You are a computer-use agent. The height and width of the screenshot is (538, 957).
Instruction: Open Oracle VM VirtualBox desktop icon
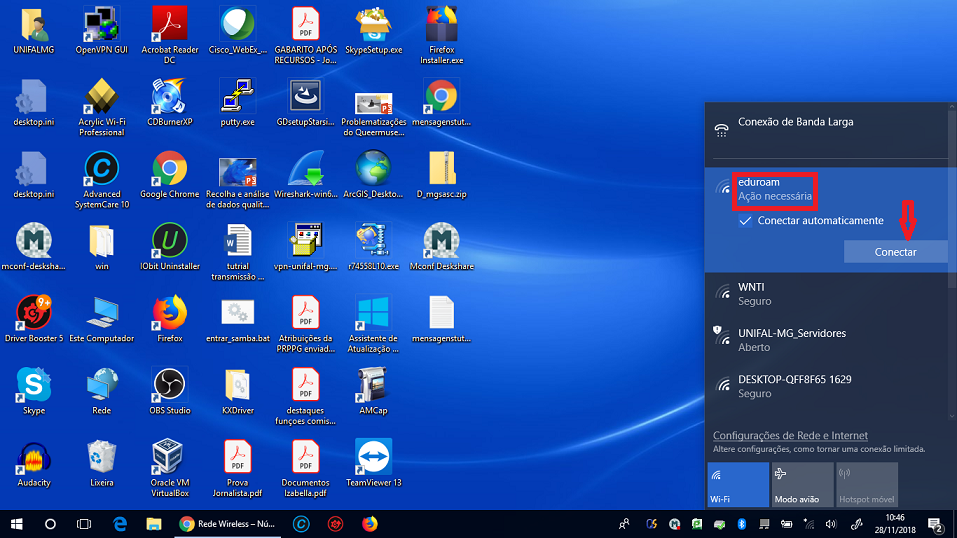tap(169, 467)
